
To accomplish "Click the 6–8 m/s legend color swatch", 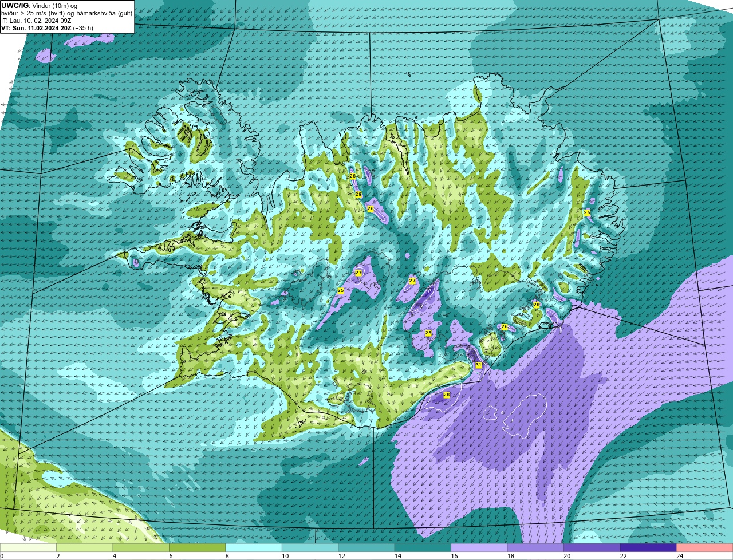I will tap(198, 547).
